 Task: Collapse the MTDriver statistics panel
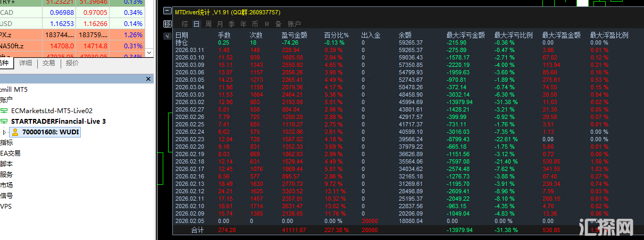point(168,11)
